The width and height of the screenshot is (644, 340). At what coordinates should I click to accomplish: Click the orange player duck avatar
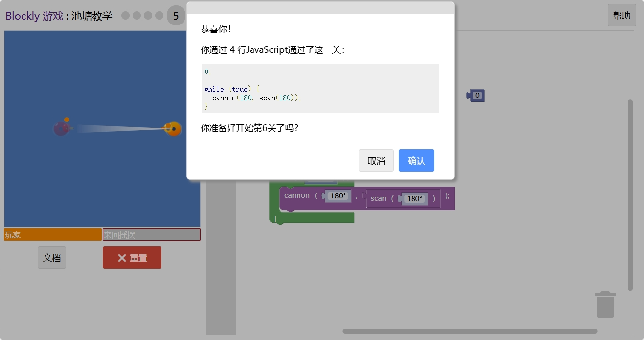point(174,129)
